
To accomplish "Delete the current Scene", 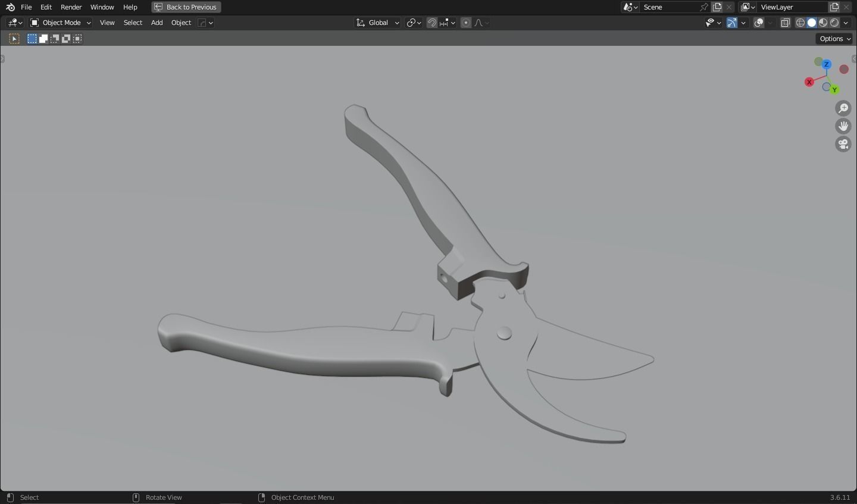I will click(729, 7).
